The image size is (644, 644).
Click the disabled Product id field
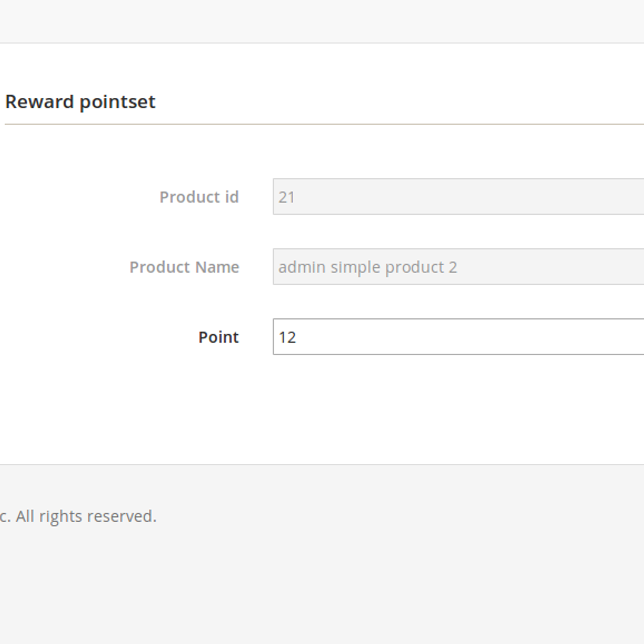458,197
